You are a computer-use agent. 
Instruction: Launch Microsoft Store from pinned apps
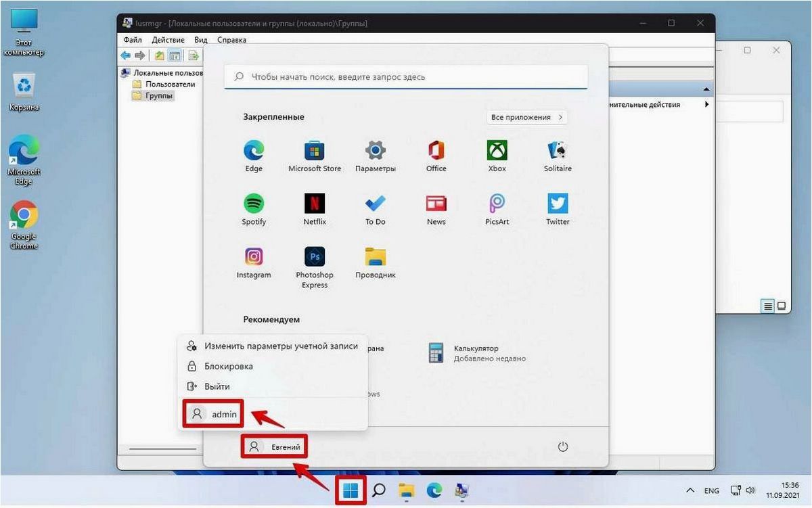click(x=315, y=156)
